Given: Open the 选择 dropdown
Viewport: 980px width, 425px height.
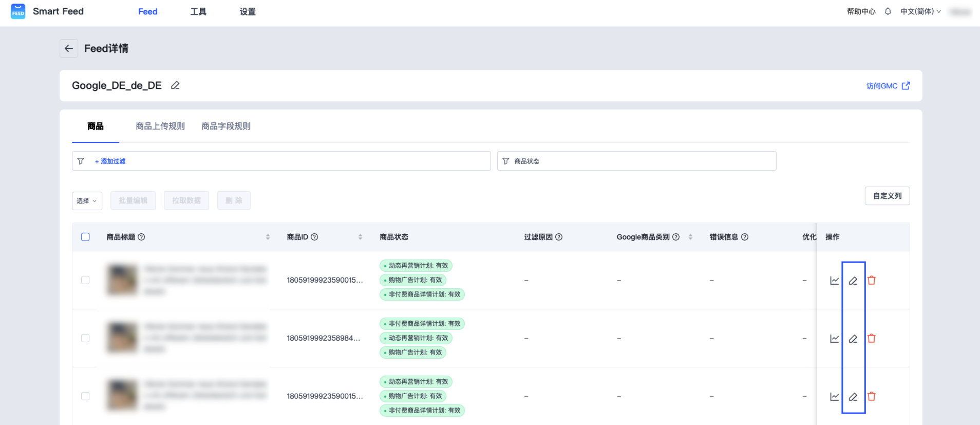Looking at the screenshot, I should coord(87,200).
